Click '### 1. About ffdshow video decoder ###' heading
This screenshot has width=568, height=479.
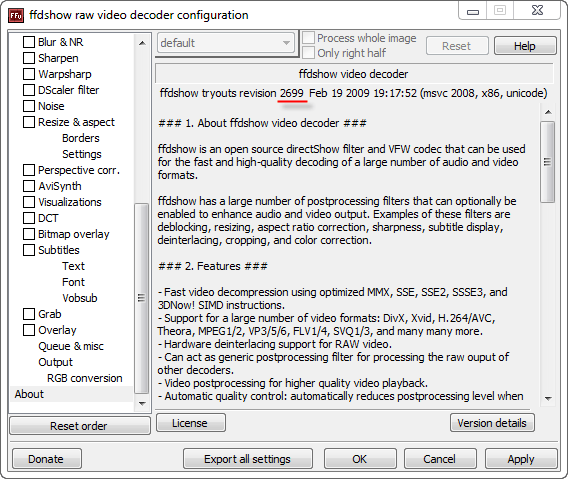click(262, 123)
